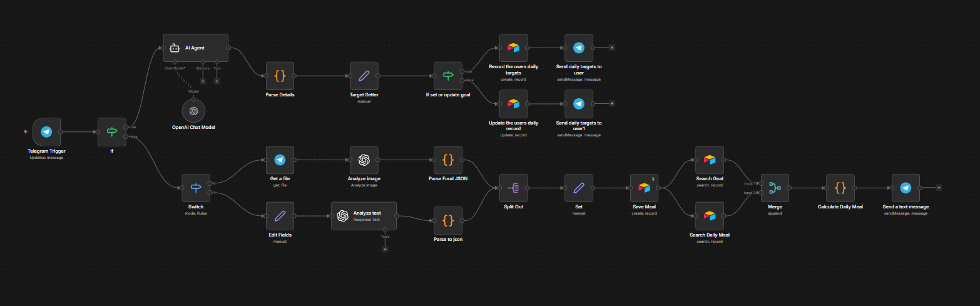Open the Search Goal Airtable node
Viewport: 980px width, 306px height.
pyautogui.click(x=709, y=160)
